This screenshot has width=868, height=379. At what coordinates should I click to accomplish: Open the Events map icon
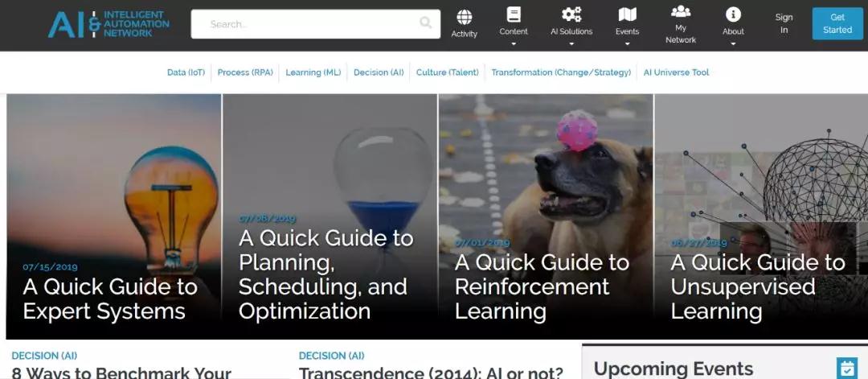pyautogui.click(x=627, y=14)
